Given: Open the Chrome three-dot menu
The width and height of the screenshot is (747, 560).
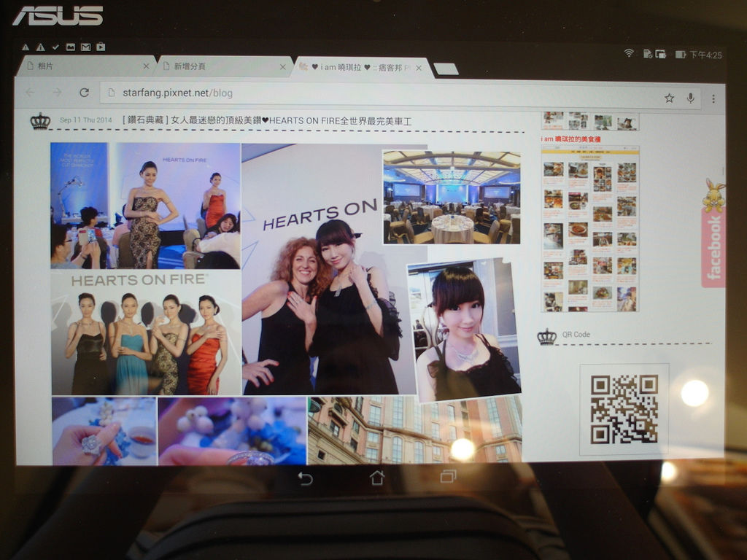Looking at the screenshot, I should 713,98.
